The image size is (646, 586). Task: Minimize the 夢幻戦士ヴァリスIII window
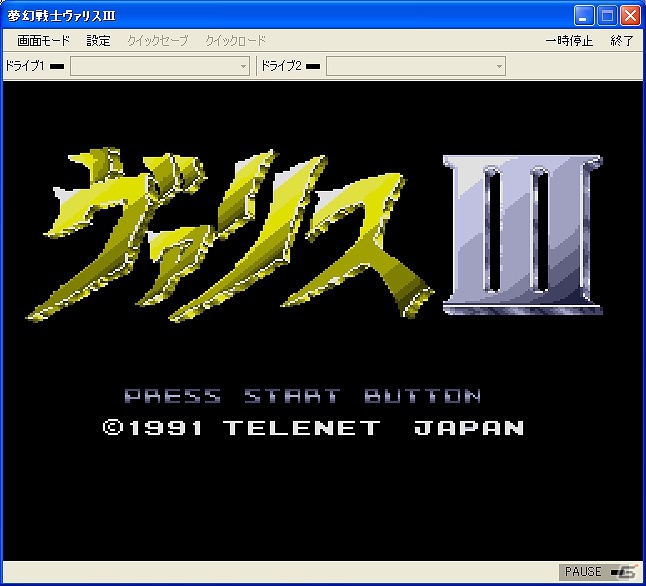tap(584, 16)
